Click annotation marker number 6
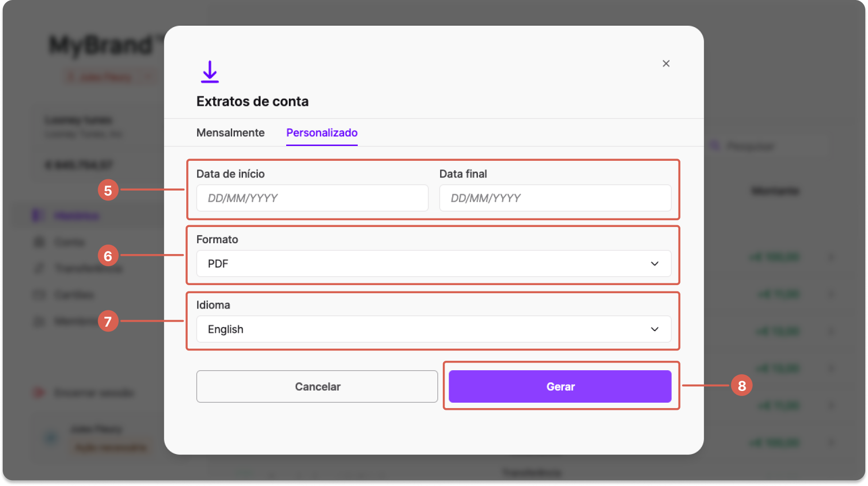This screenshot has height=486, width=868. click(108, 256)
